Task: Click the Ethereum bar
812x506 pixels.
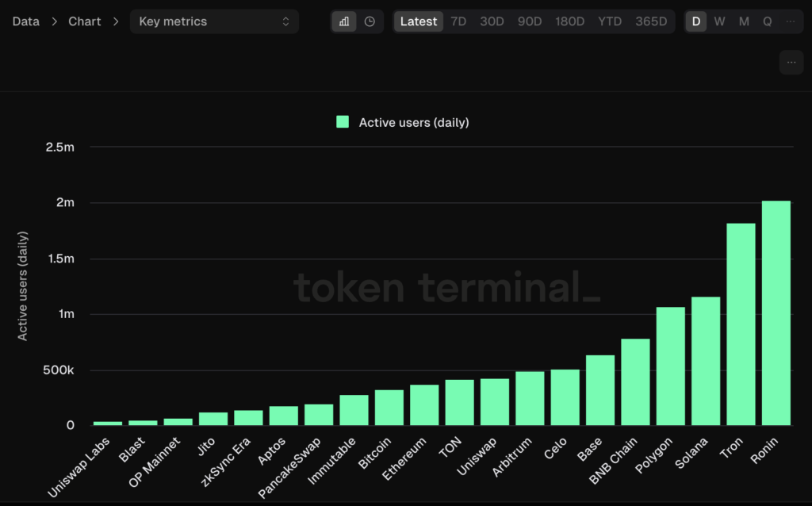Action: (424, 405)
